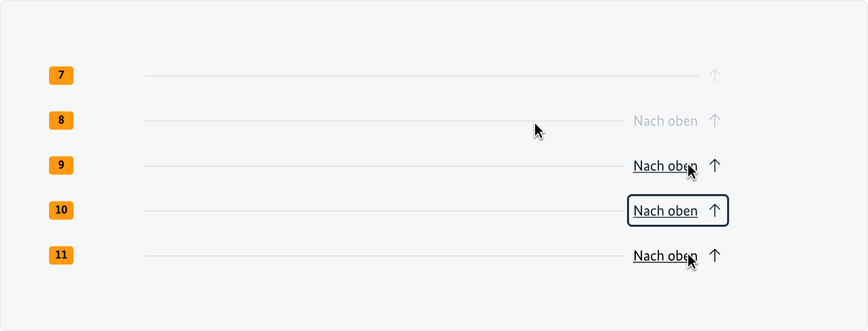Screen dimensions: 868x331
Task: Click the orange badge numbered 7
Action: click(61, 76)
